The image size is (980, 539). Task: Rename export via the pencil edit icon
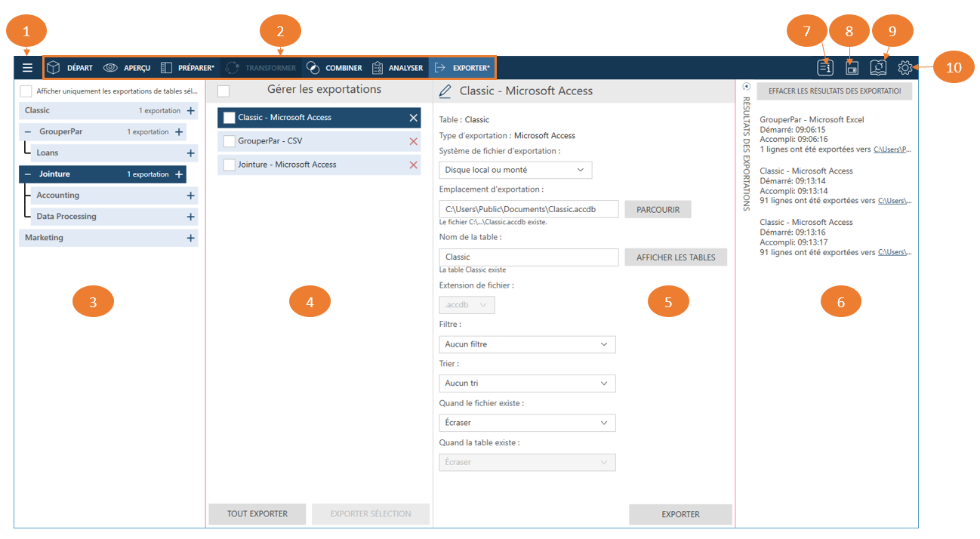(445, 91)
